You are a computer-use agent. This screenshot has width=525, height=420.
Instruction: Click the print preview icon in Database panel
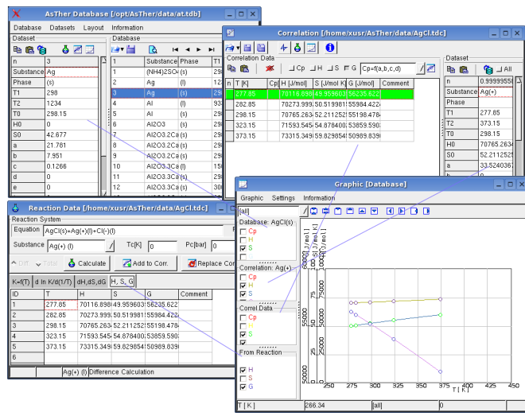coord(153,49)
